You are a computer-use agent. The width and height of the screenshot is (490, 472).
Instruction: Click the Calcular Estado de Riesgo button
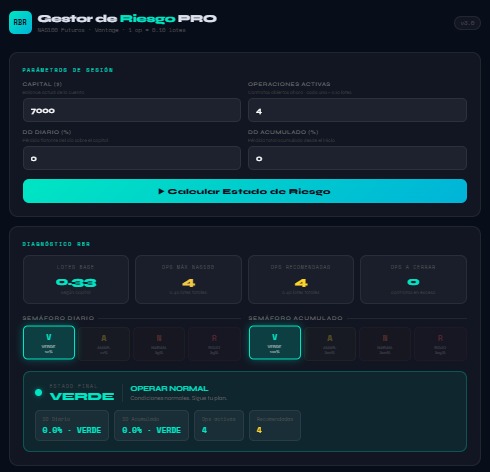[x=245, y=191]
